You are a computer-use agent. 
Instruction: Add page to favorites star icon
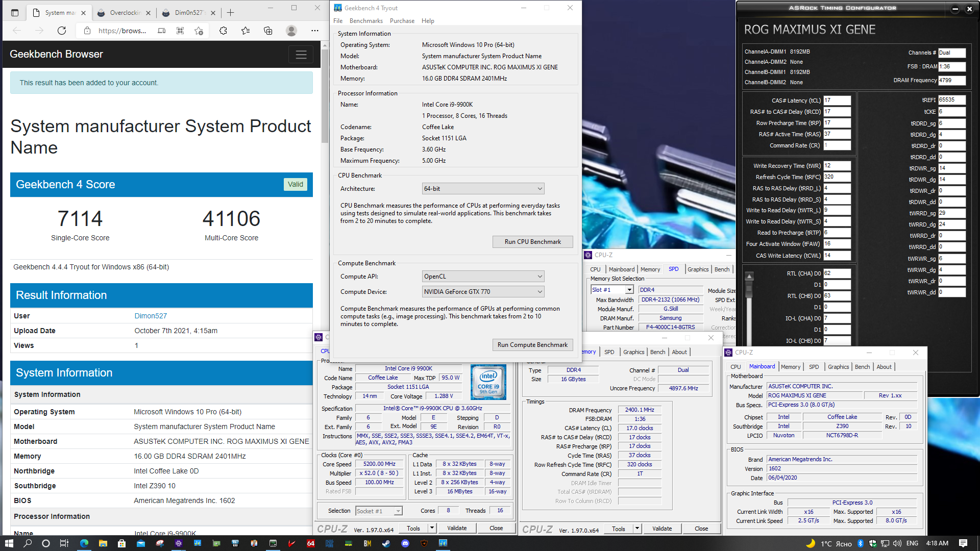[199, 31]
